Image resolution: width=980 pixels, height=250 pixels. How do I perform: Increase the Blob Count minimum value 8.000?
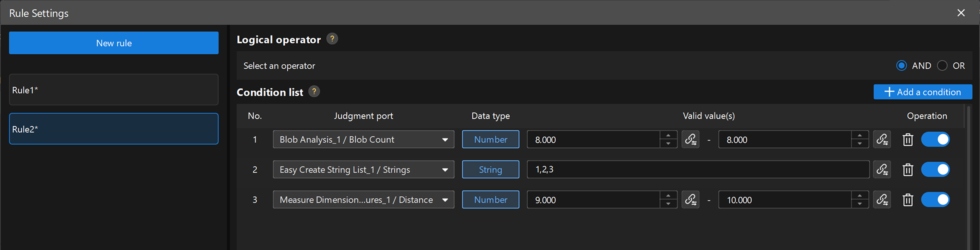[668, 135]
